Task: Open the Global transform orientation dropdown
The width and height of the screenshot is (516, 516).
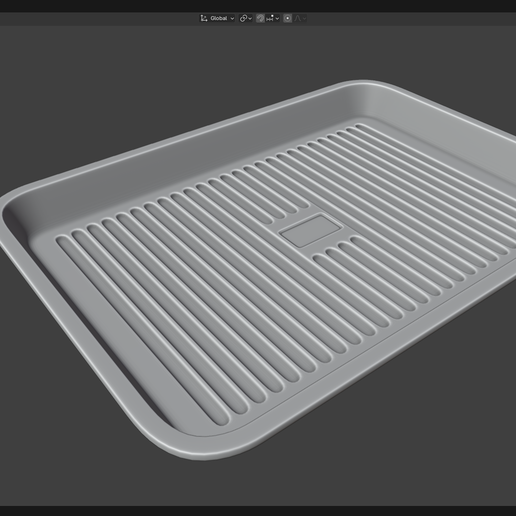Action: click(x=217, y=18)
